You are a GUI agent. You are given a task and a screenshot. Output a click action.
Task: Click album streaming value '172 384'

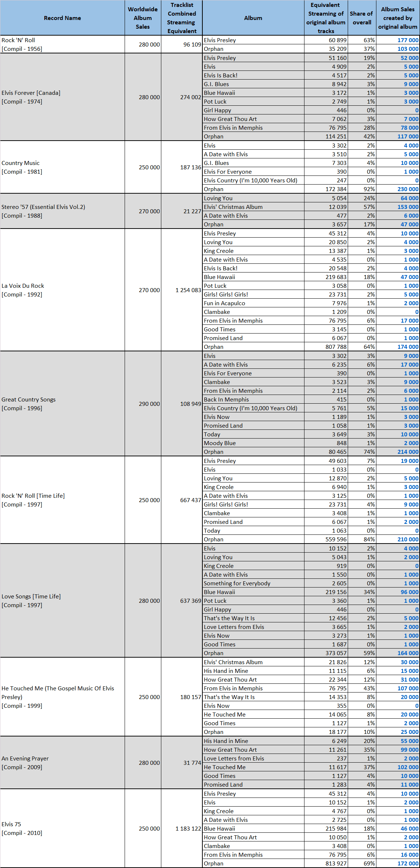pyautogui.click(x=336, y=189)
